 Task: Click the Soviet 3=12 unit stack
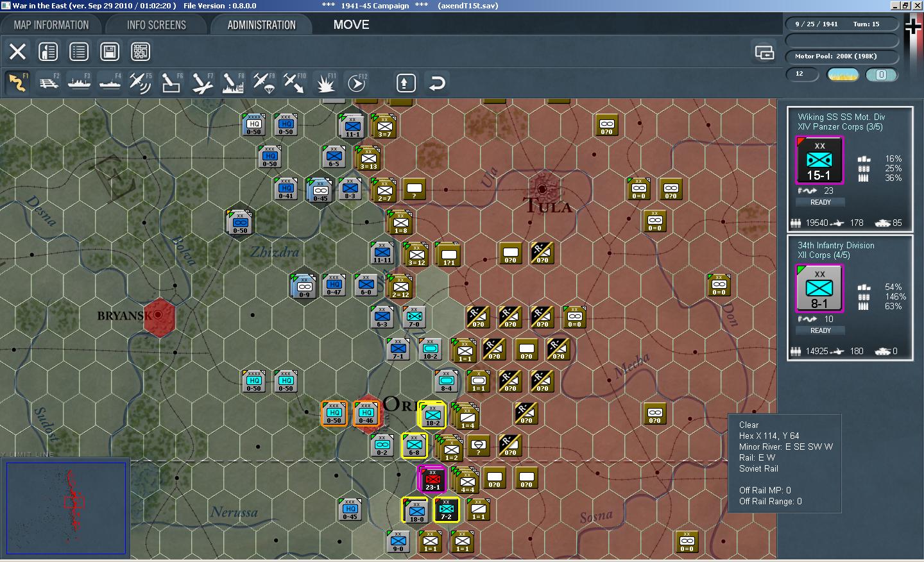click(x=416, y=255)
